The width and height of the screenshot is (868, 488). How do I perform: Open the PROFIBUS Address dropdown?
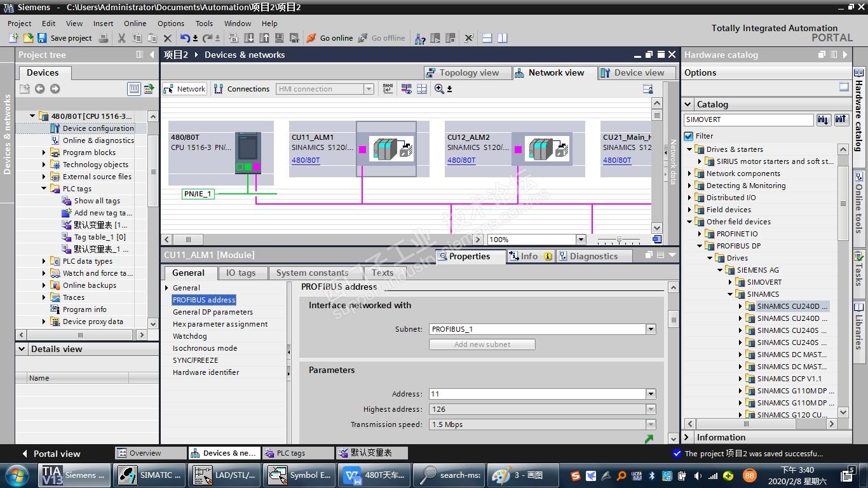(651, 394)
